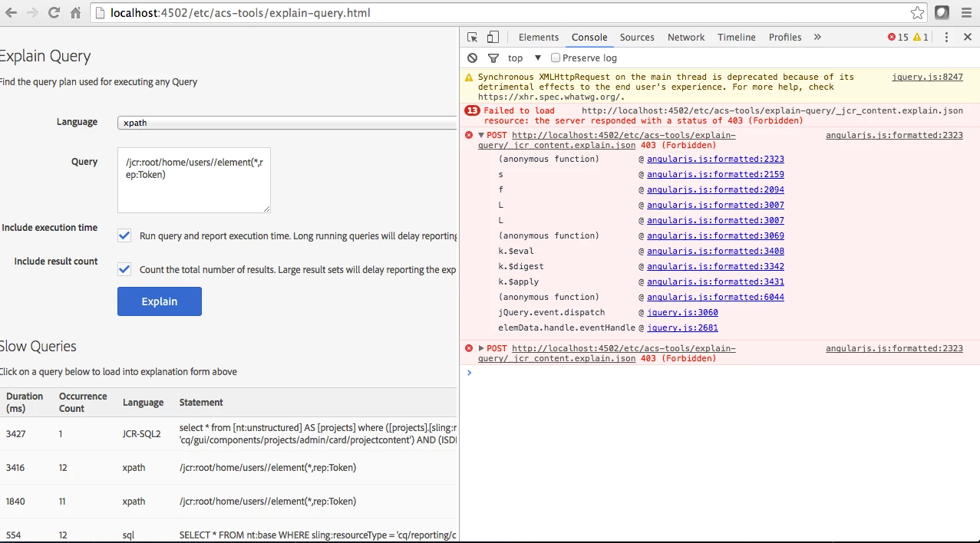The width and height of the screenshot is (980, 543).
Task: Toggle the Include execution time checkbox
Action: pos(124,235)
